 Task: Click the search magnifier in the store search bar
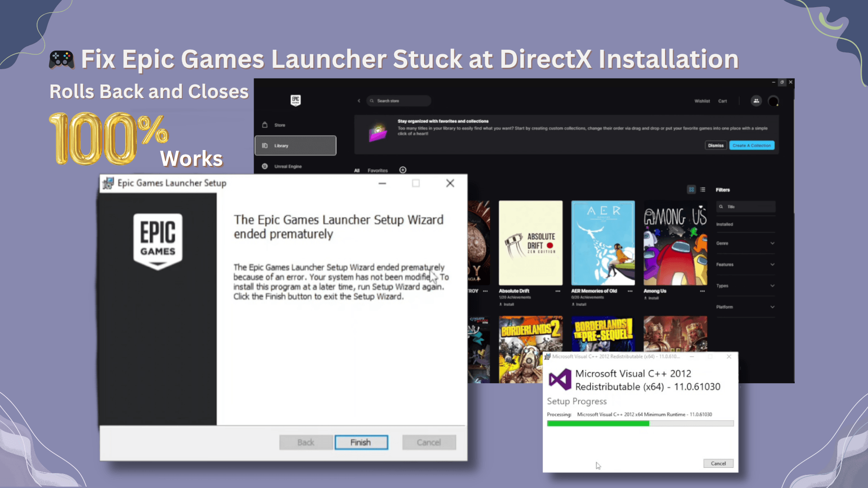coord(372,101)
